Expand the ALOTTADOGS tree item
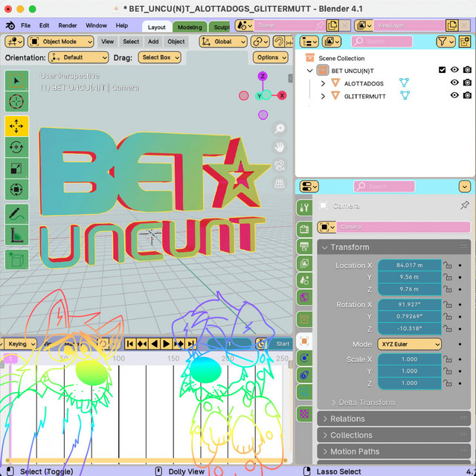The height and width of the screenshot is (476, 476). pyautogui.click(x=323, y=83)
